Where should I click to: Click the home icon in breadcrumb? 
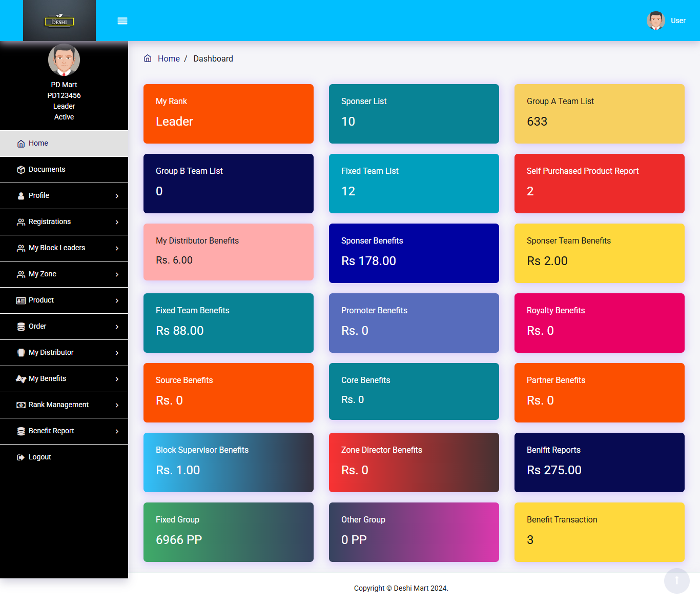[148, 58]
